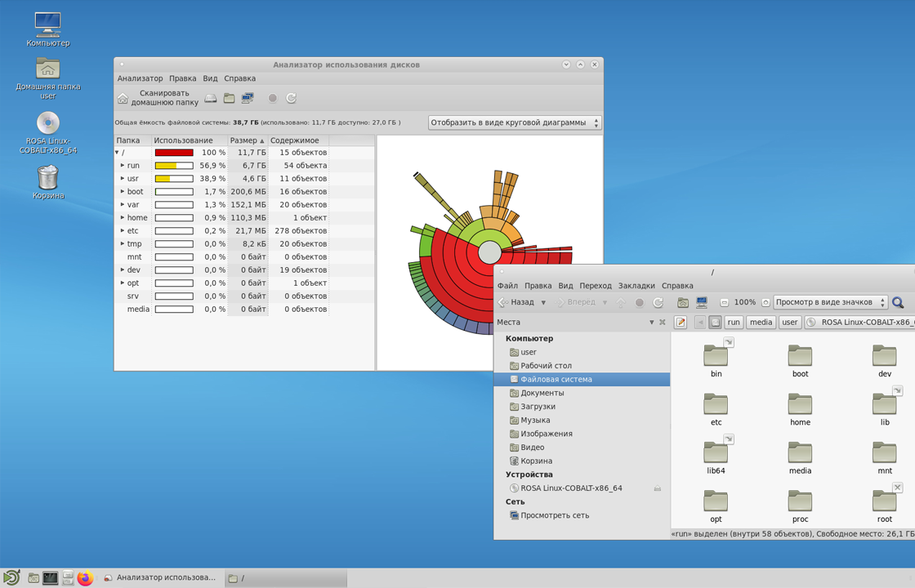The width and height of the screenshot is (915, 588).
Task: Select Файловая система in Places sidebar
Action: click(582, 379)
